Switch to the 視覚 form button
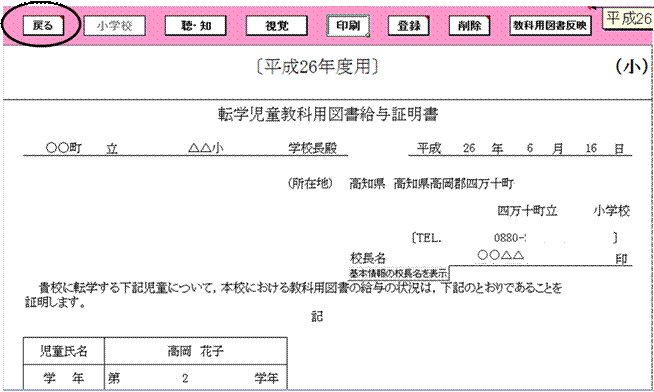This screenshot has width=654, height=392. (277, 26)
